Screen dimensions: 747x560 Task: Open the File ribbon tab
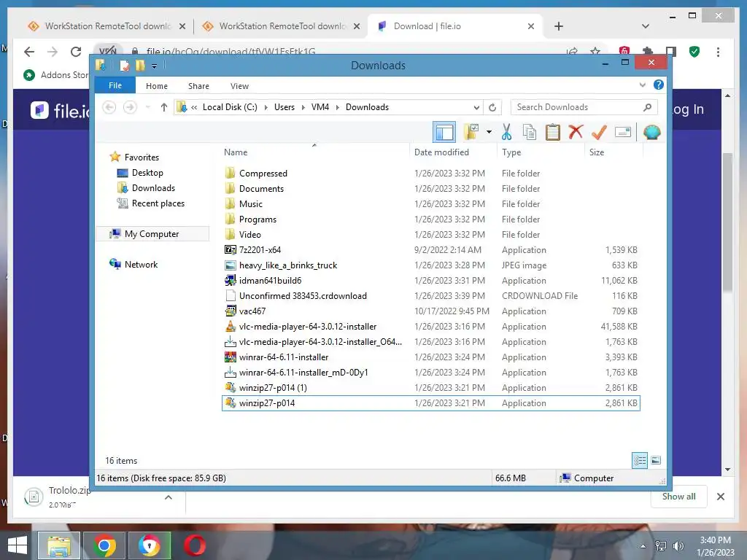coord(115,85)
